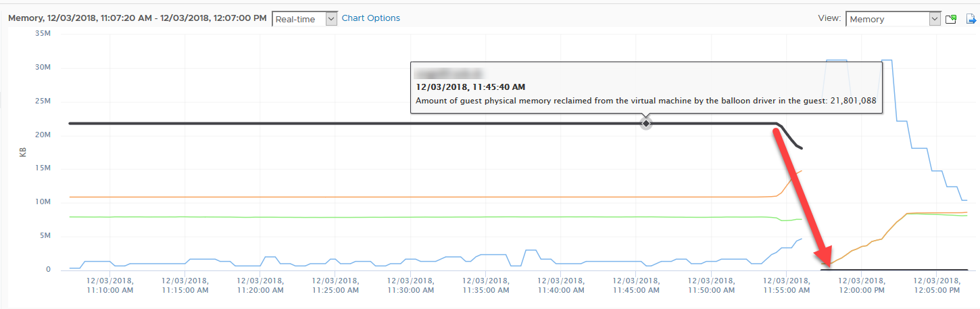Click the 12:00:00 PM x-axis label
980x309 pixels.
[861, 285]
